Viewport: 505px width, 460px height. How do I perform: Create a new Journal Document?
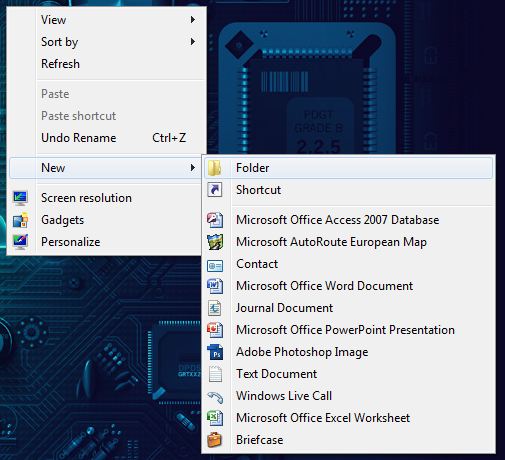[x=348, y=308]
